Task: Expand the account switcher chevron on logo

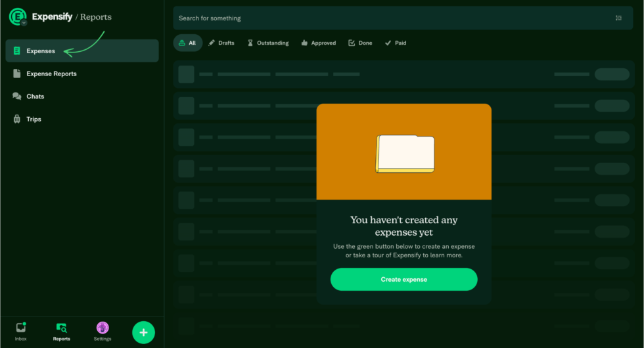Action: pyautogui.click(x=24, y=22)
